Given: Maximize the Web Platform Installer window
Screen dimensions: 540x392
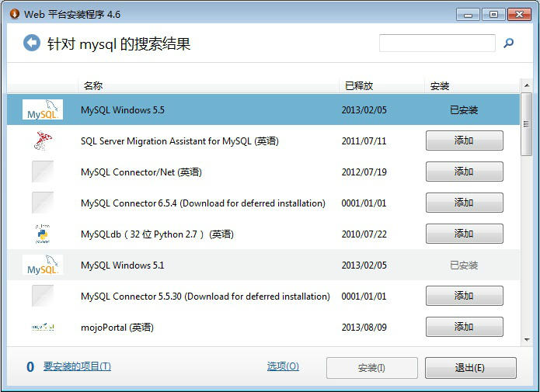Looking at the screenshot, I should coord(493,15).
